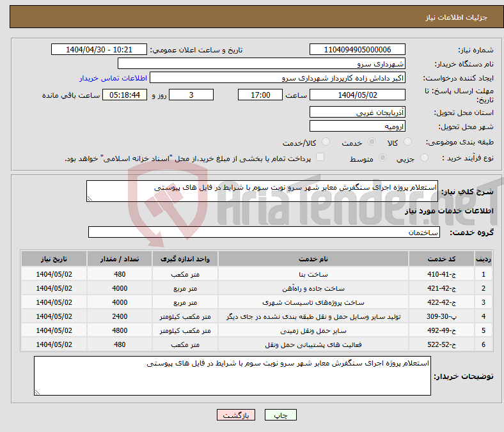Select the کالا/خدمت radio button
Image resolution: width=504 pixels, height=432 pixels.
326,142
